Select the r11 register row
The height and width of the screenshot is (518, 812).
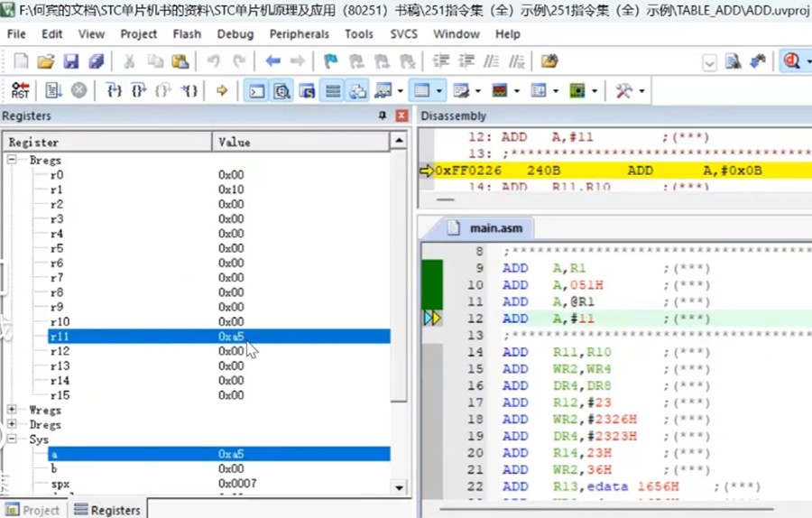pyautogui.click(x=219, y=337)
